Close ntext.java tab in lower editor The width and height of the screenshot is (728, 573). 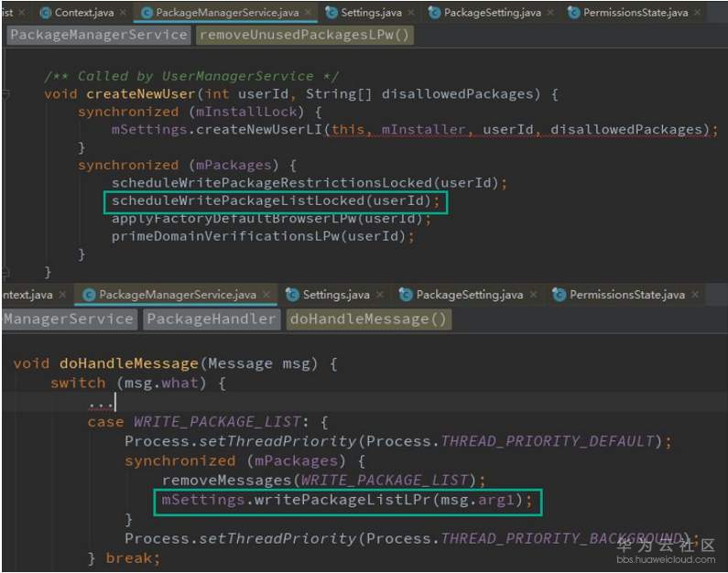pos(62,295)
